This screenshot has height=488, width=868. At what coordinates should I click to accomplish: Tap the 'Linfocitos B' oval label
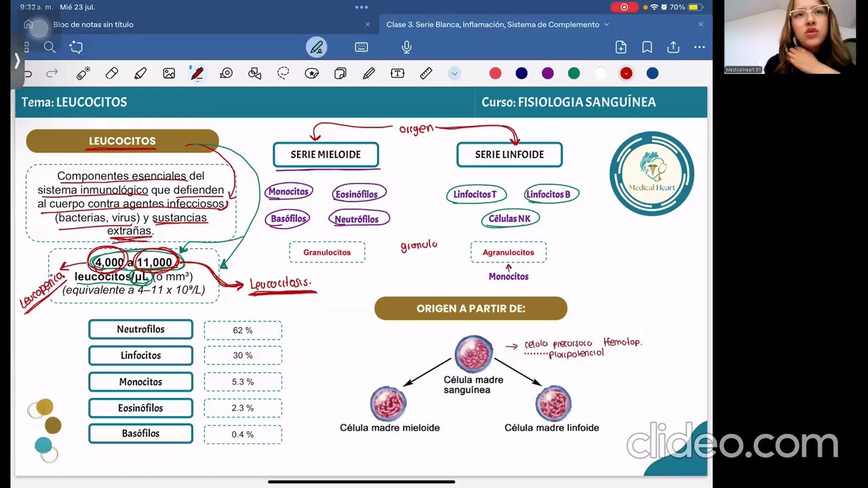[551, 195]
